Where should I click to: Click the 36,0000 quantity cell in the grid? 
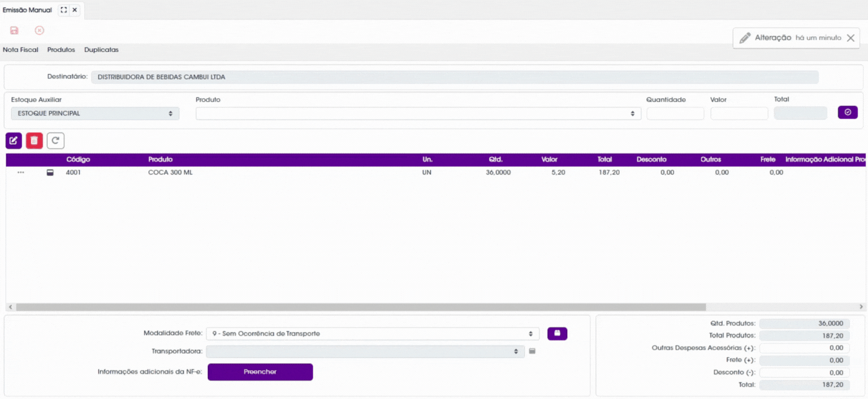click(x=498, y=173)
